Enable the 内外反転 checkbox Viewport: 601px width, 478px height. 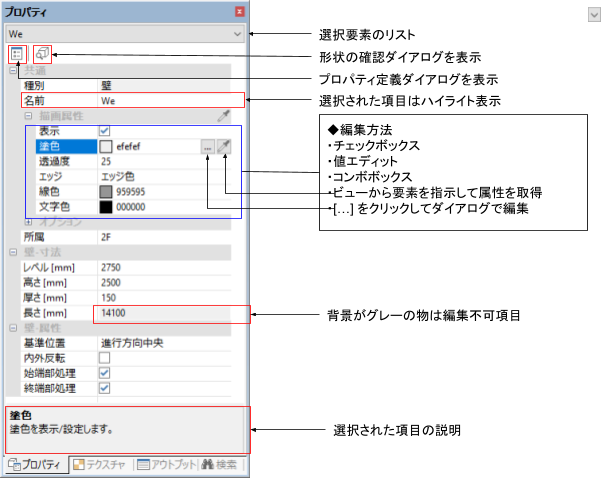tap(105, 357)
